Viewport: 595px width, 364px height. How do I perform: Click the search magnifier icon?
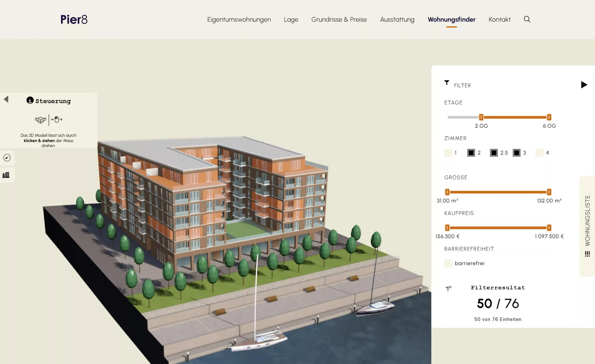click(527, 19)
